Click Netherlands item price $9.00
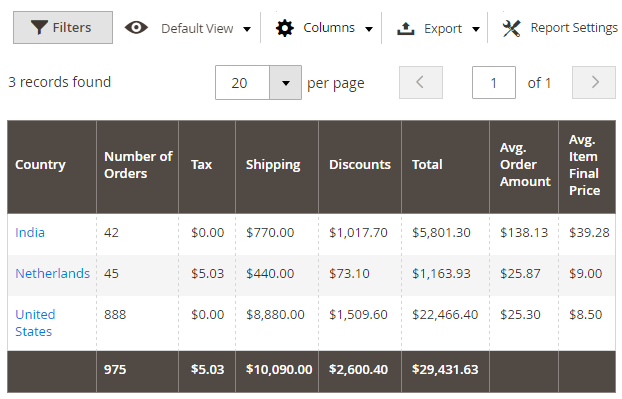 point(586,273)
